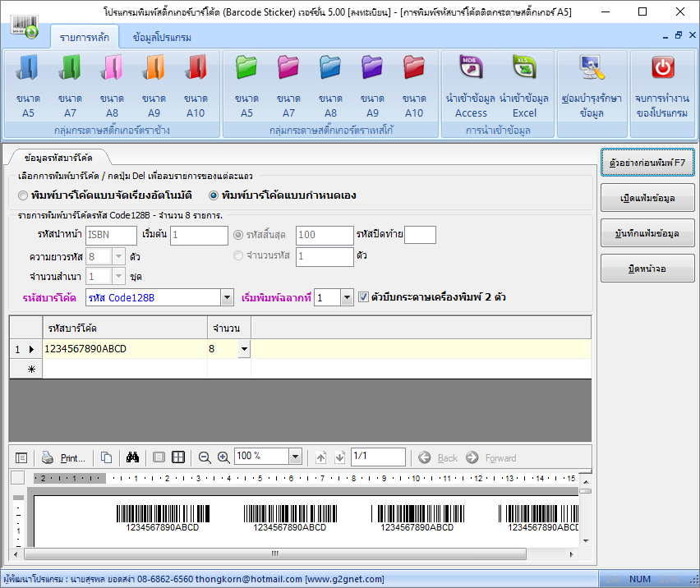This screenshot has width=700, height=588.
Task: Click the prefix code field containing ISBN
Action: [x=111, y=235]
